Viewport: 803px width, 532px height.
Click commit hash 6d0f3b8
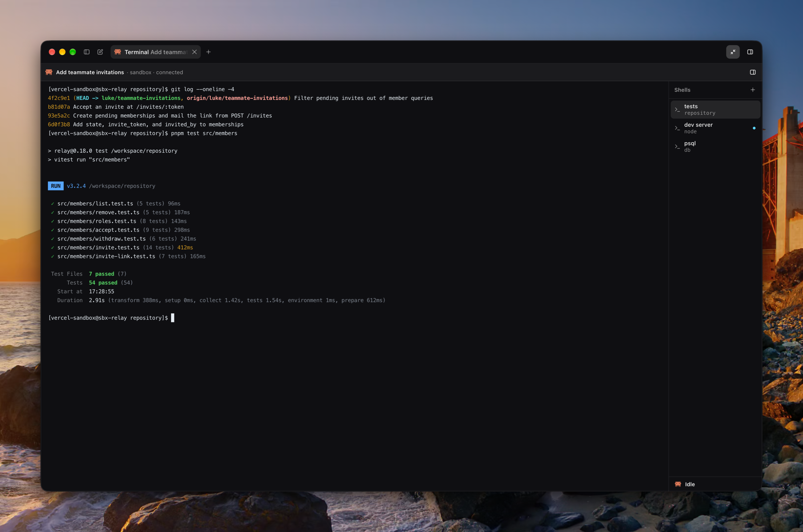click(59, 124)
